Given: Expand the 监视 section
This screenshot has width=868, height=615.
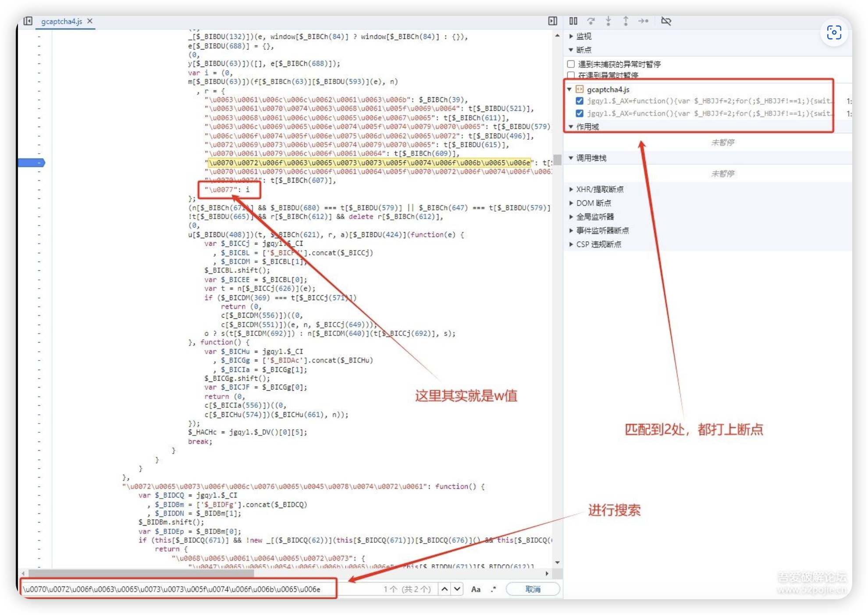Looking at the screenshot, I should pyautogui.click(x=583, y=36).
